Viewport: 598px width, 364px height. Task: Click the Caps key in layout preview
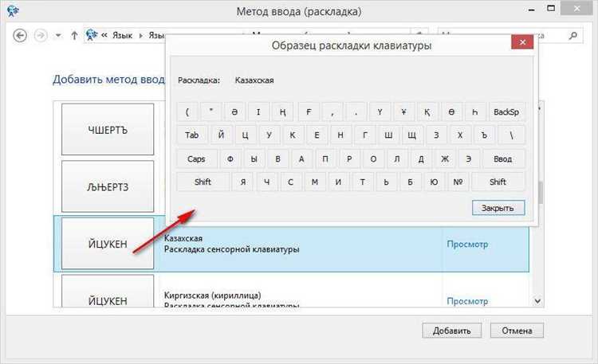196,159
